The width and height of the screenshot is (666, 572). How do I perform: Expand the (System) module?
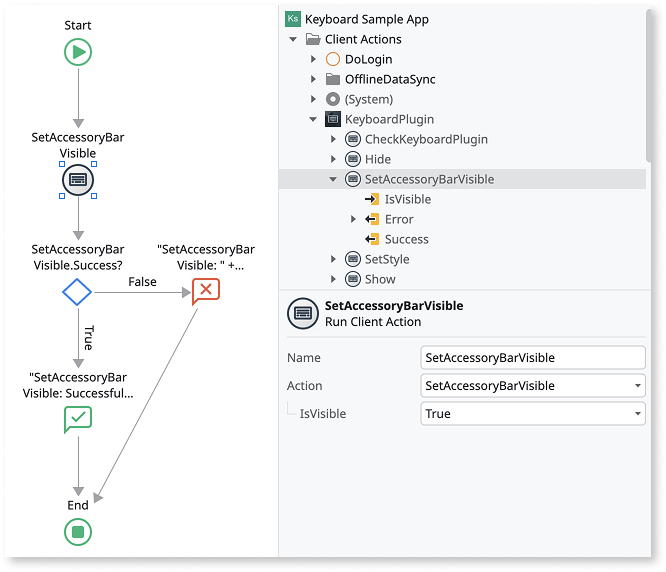(x=313, y=99)
